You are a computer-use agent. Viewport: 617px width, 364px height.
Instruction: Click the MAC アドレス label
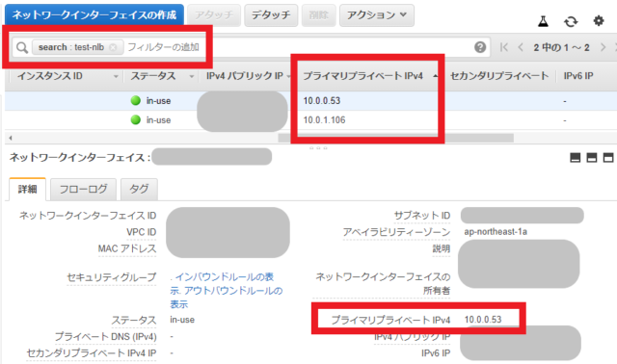tap(127, 248)
